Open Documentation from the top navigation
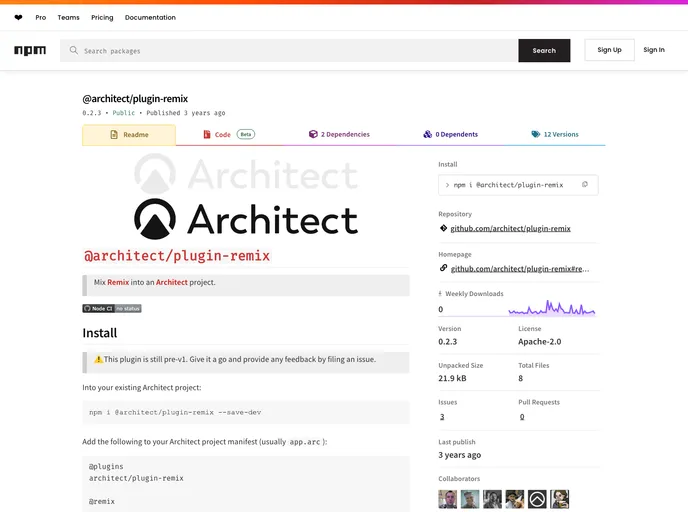This screenshot has width=688, height=512. pos(150,17)
